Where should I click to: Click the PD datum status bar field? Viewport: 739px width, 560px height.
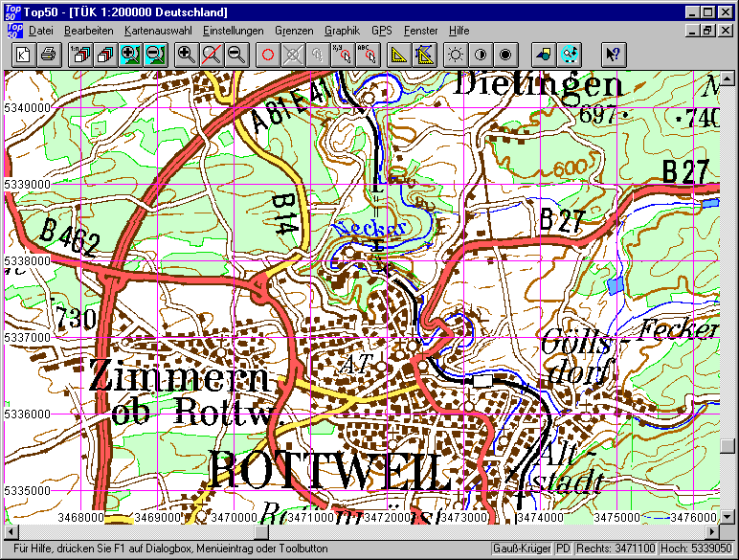(x=563, y=549)
